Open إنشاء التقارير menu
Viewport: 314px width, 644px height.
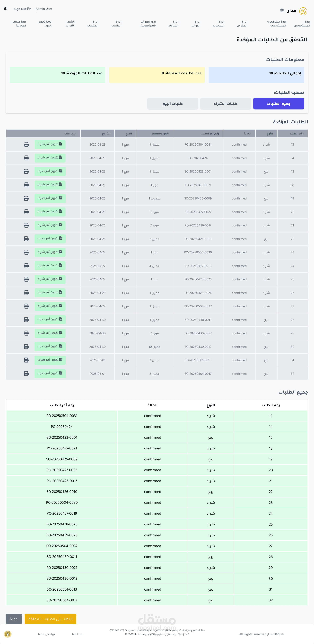[70, 24]
